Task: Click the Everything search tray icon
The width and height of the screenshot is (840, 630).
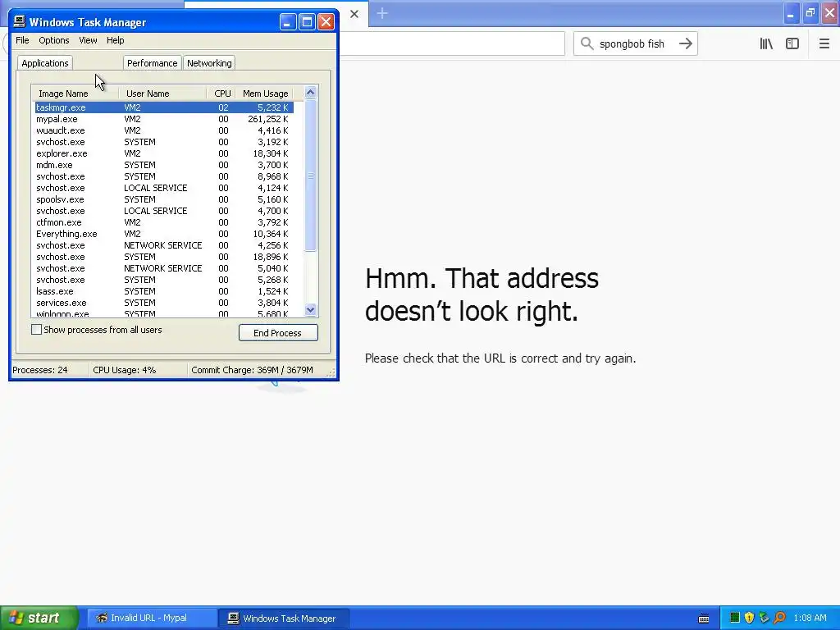Action: (779, 618)
